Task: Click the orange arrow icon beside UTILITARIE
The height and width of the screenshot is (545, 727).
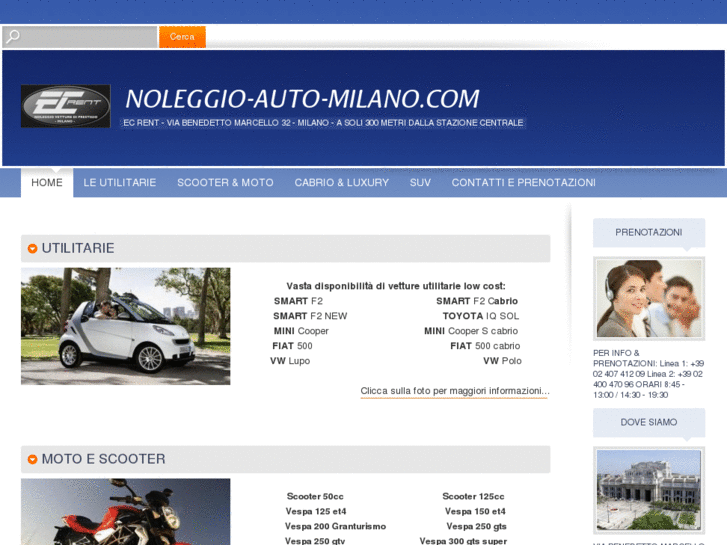Action: click(x=32, y=249)
